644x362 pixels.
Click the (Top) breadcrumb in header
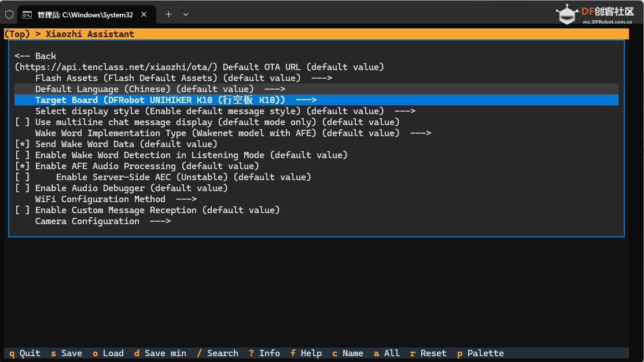tap(17, 34)
